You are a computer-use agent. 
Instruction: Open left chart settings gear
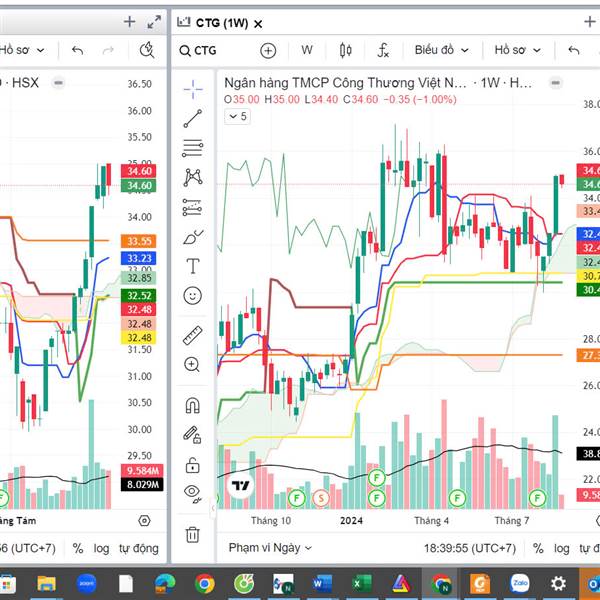(144, 521)
